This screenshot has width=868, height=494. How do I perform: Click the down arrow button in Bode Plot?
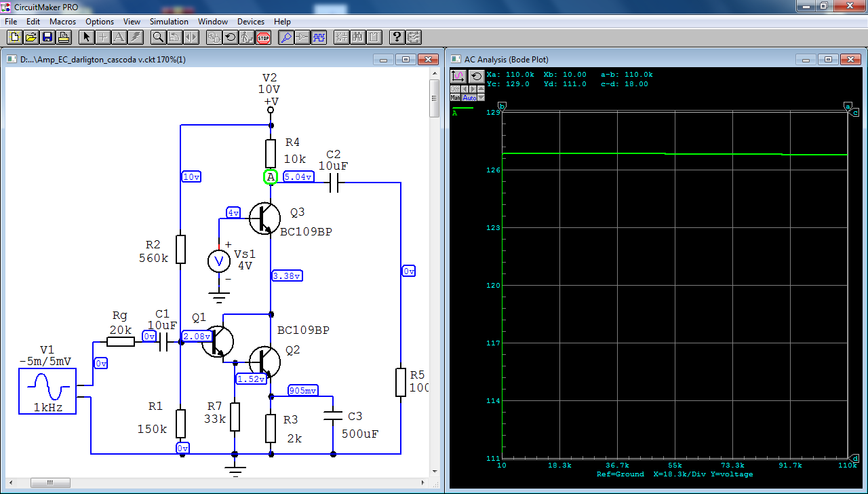[x=481, y=97]
